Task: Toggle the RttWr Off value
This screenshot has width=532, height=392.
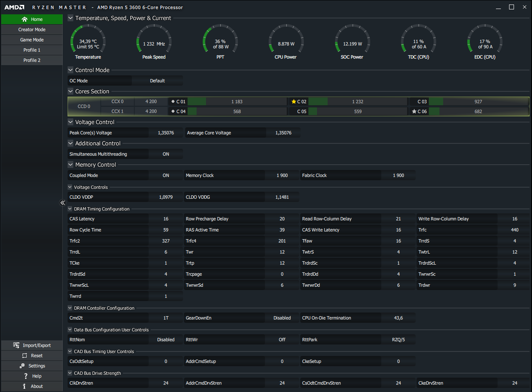Action: (282, 340)
